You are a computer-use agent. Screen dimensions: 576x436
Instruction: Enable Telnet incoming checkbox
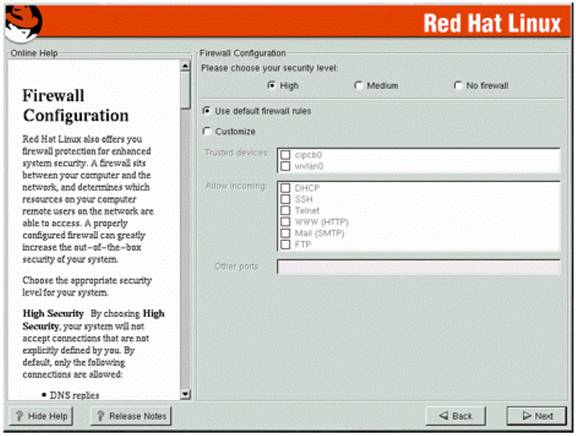[285, 210]
